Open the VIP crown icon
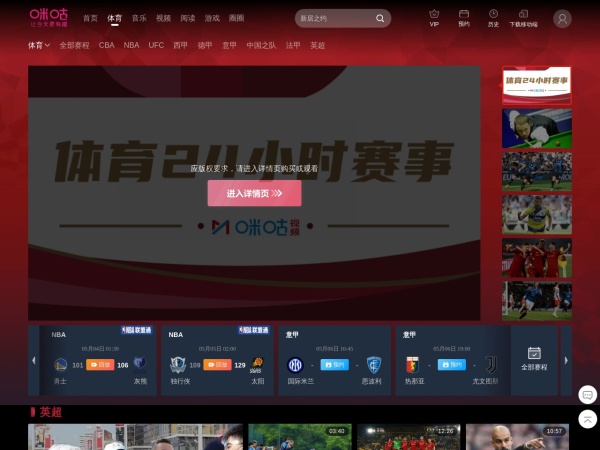 [x=434, y=14]
